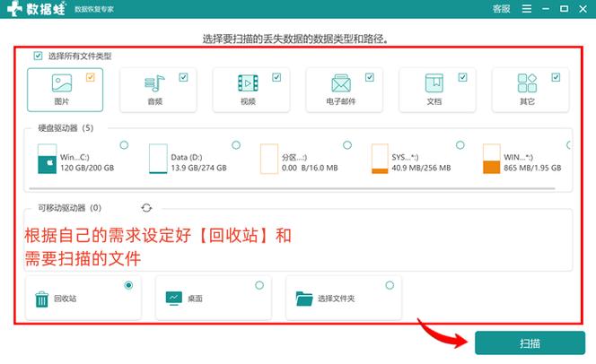Click the 视频 video film icon
The width and height of the screenshot is (596, 364).
click(248, 83)
